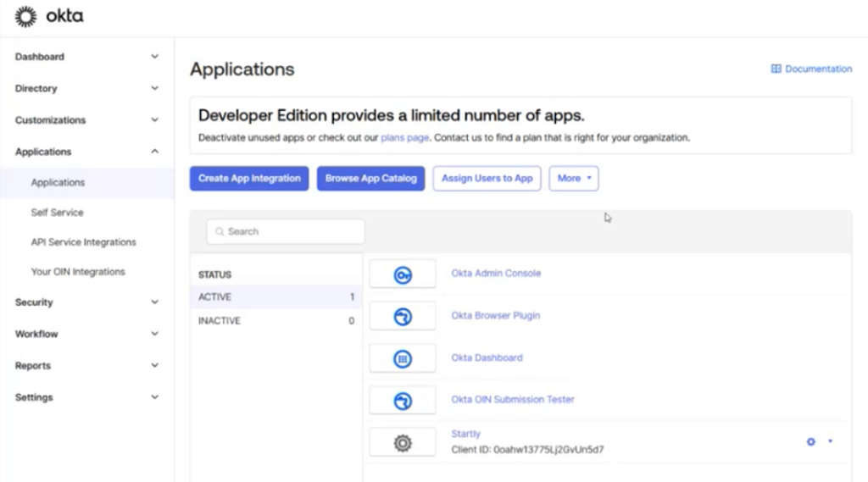Expand the Dashboard section chevron
This screenshot has height=482, width=868.
tap(155, 57)
